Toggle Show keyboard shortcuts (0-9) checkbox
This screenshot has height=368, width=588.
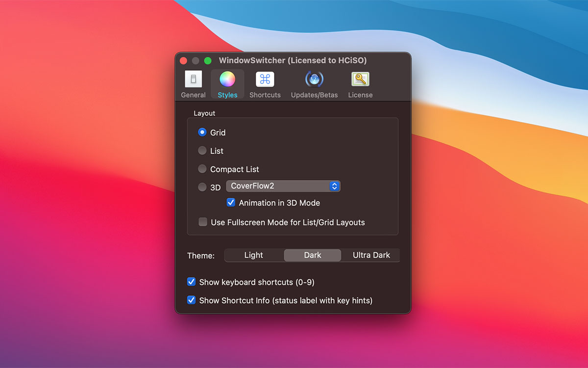point(192,282)
